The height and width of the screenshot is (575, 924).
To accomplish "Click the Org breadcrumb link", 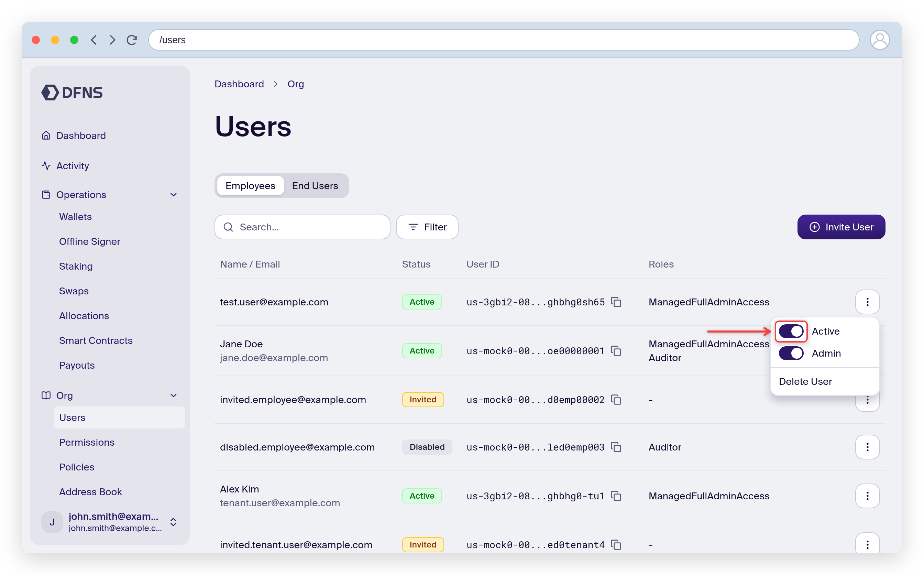I will coord(295,84).
